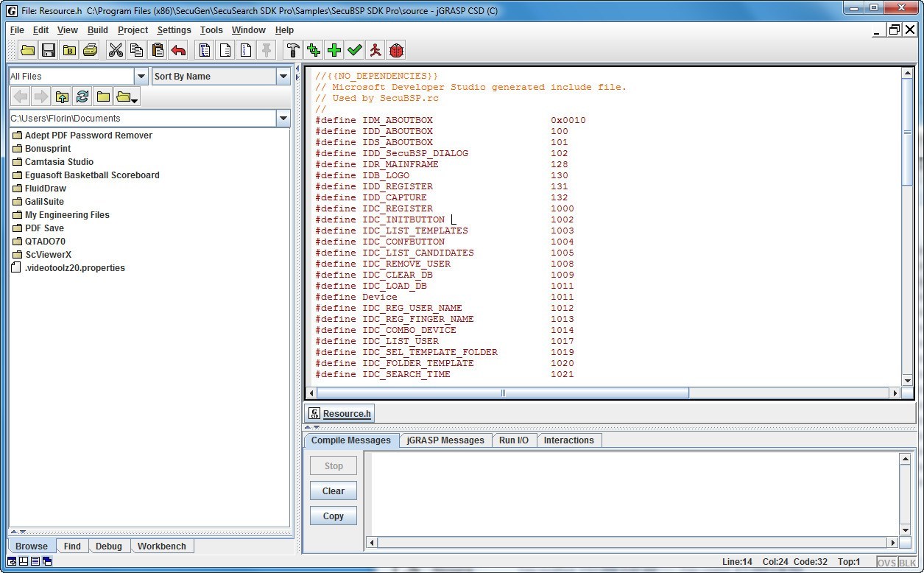Open the Sort By Name dropdown
Screen dimensions: 924x573
[283, 75]
